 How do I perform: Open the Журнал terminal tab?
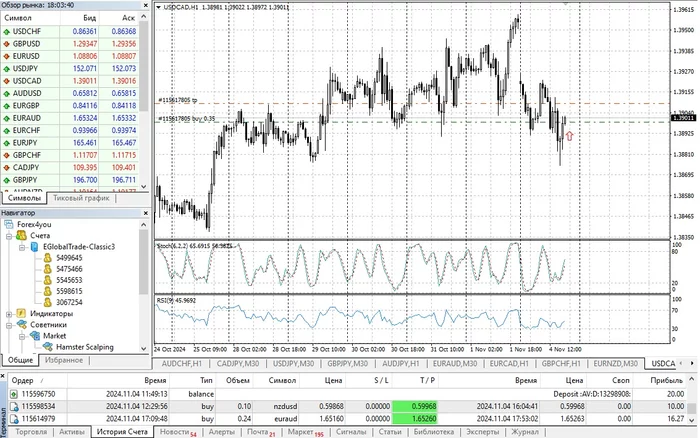pyautogui.click(x=525, y=432)
